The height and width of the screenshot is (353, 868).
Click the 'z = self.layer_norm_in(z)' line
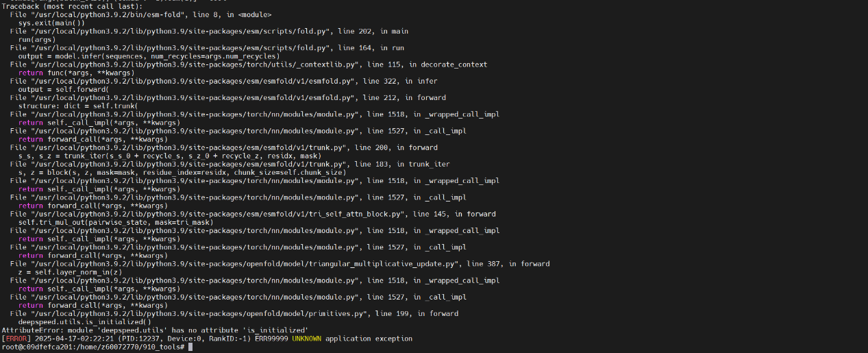(72, 272)
